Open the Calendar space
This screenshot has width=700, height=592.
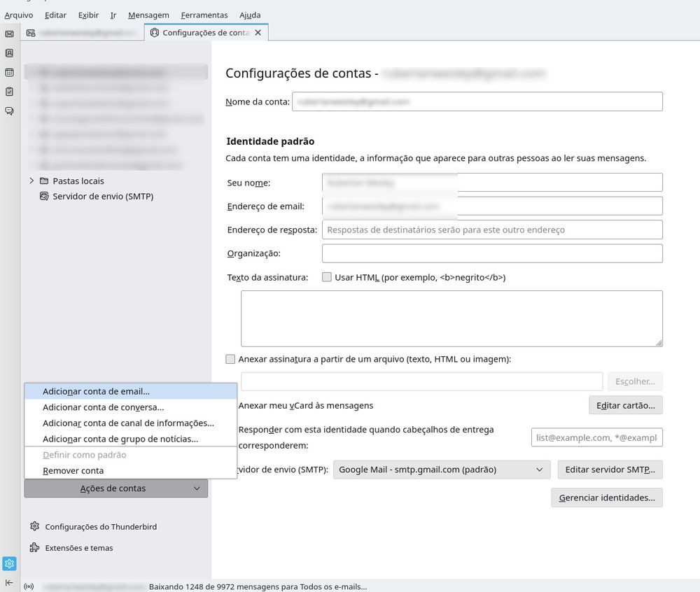pyautogui.click(x=9, y=72)
